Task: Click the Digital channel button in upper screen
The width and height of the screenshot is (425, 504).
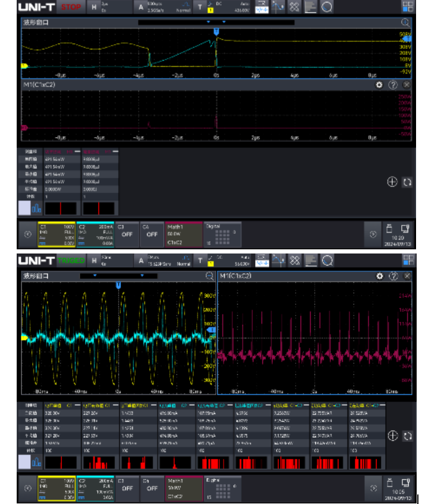Action: tap(222, 234)
